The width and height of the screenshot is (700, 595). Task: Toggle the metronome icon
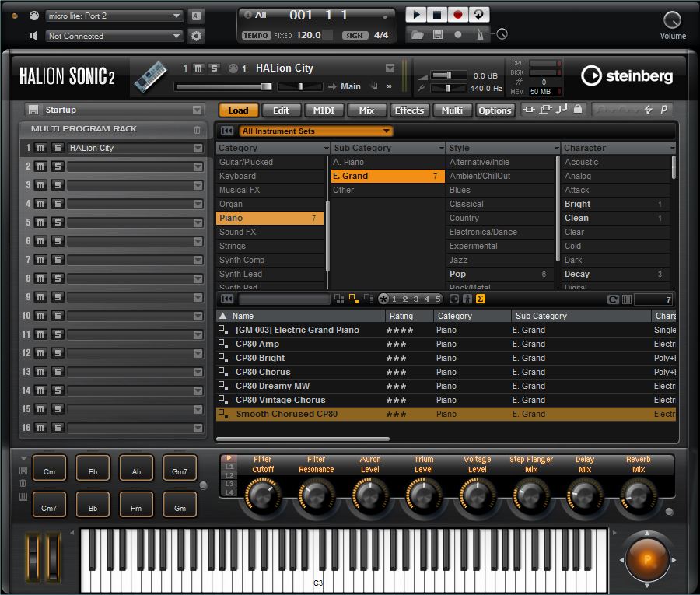tap(480, 34)
